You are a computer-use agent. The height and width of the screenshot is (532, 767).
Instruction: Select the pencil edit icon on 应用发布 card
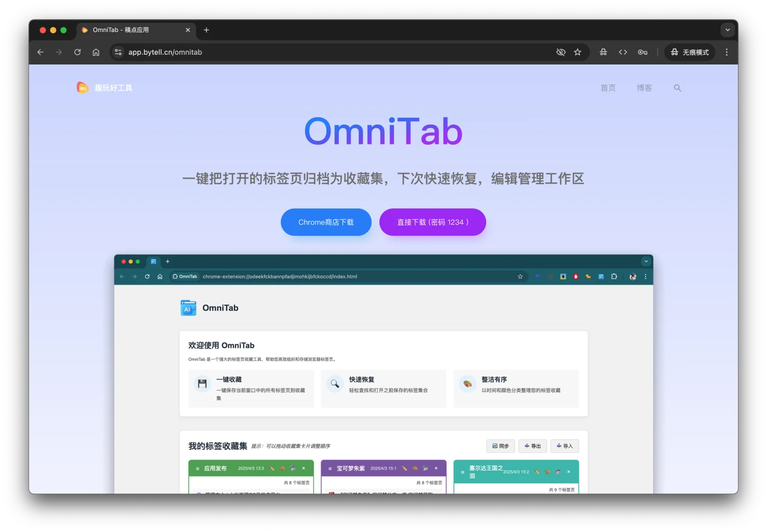point(271,468)
